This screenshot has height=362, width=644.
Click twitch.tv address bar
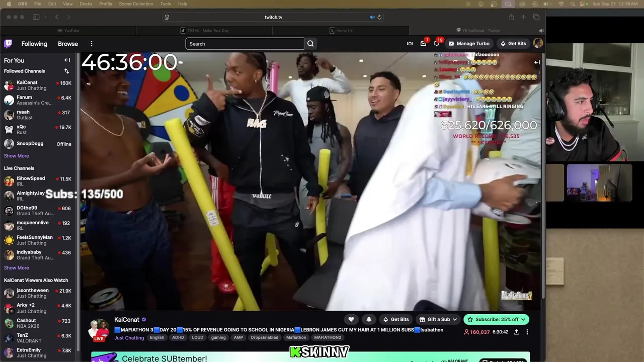[x=273, y=17]
